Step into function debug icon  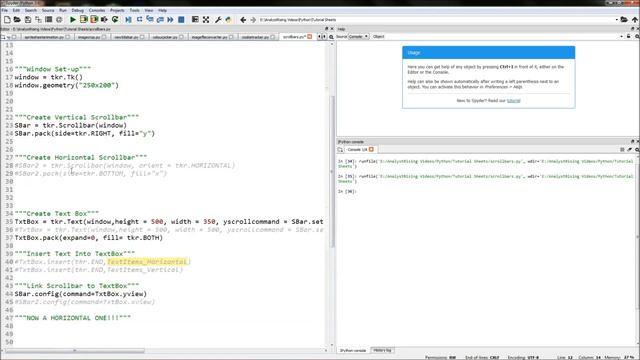pyautogui.click(x=150, y=20)
